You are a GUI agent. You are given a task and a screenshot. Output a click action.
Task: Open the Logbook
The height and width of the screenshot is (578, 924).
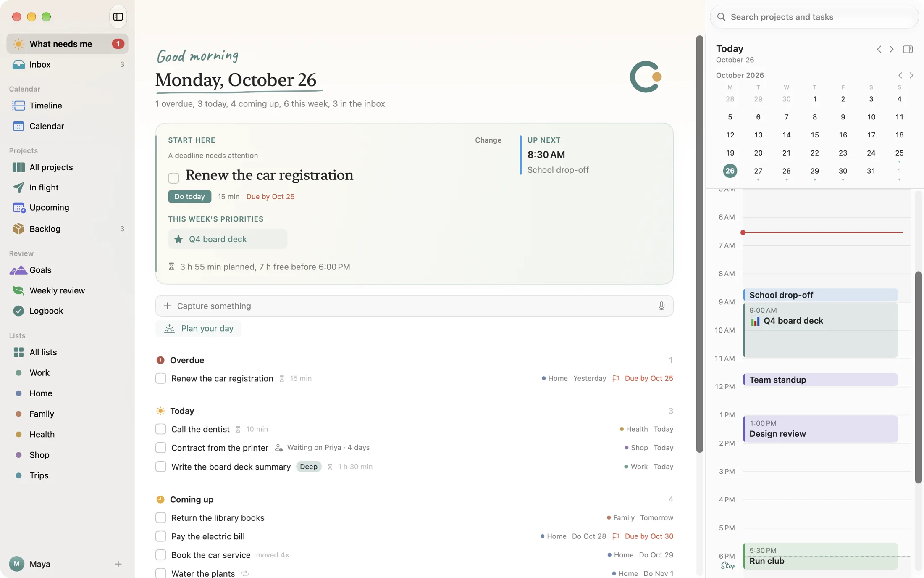[67, 311]
